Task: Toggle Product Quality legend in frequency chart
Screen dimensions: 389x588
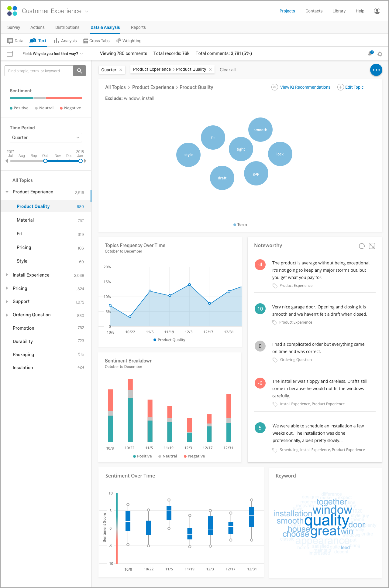Action: coord(169,340)
